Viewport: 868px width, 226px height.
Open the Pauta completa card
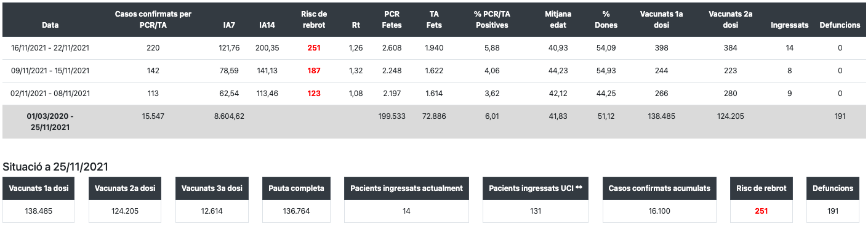click(x=297, y=200)
